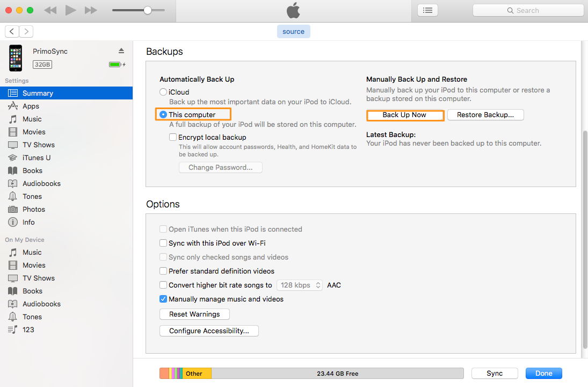The image size is (588, 387).
Task: Click the Audiobooks icon under Settings
Action: tap(13, 183)
